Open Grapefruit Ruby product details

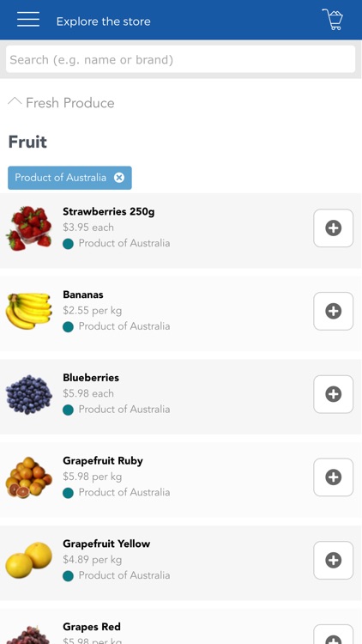[103, 461]
